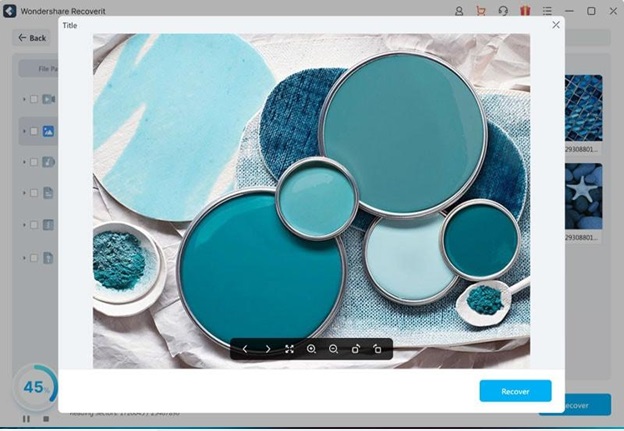Zoom out of the preview image
The width and height of the screenshot is (624, 431).
[333, 349]
